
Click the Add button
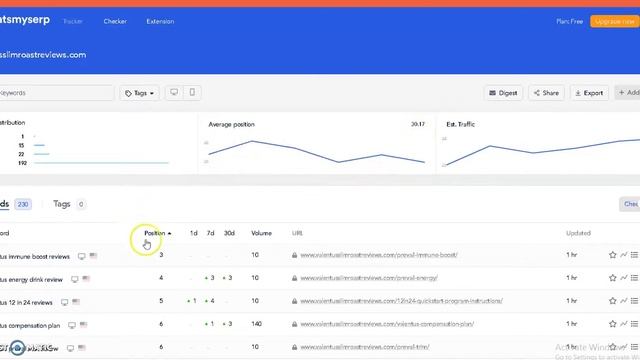628,93
